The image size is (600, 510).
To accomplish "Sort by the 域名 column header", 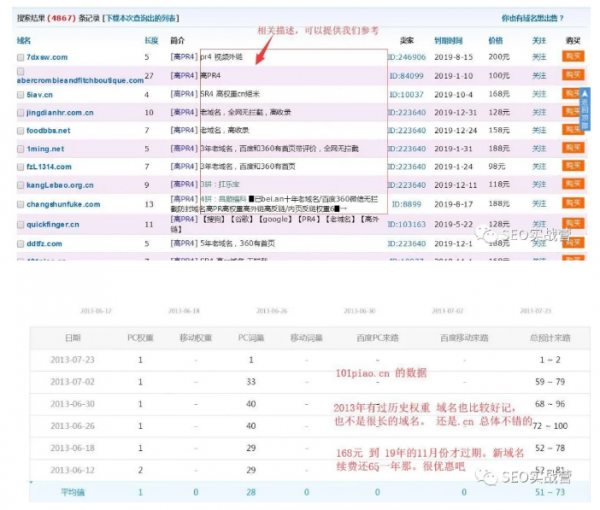I will click(24, 41).
